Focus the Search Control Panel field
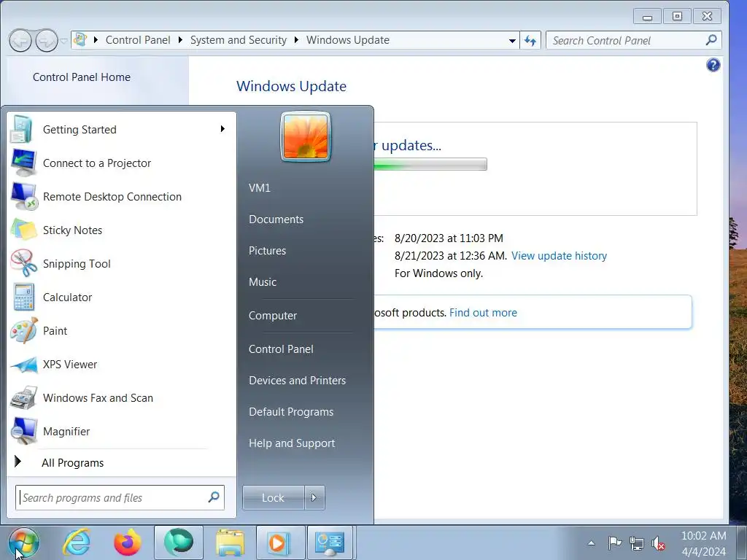 [x=634, y=41]
